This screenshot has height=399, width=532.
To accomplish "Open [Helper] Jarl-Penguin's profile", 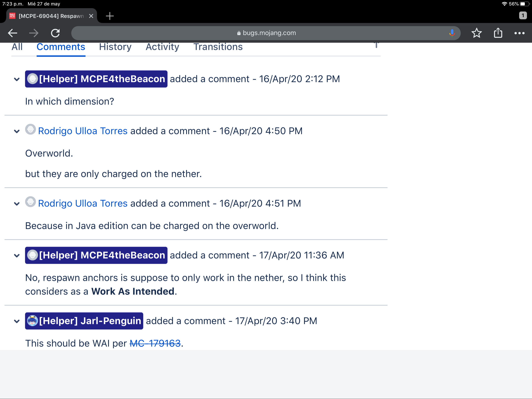I will [x=90, y=321].
